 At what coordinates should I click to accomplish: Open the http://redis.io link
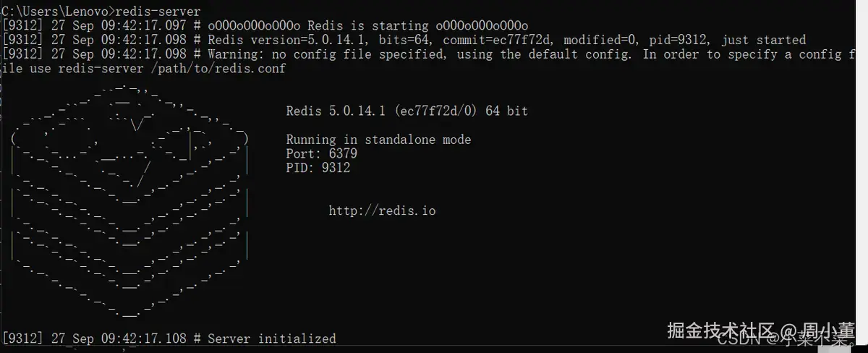point(382,211)
